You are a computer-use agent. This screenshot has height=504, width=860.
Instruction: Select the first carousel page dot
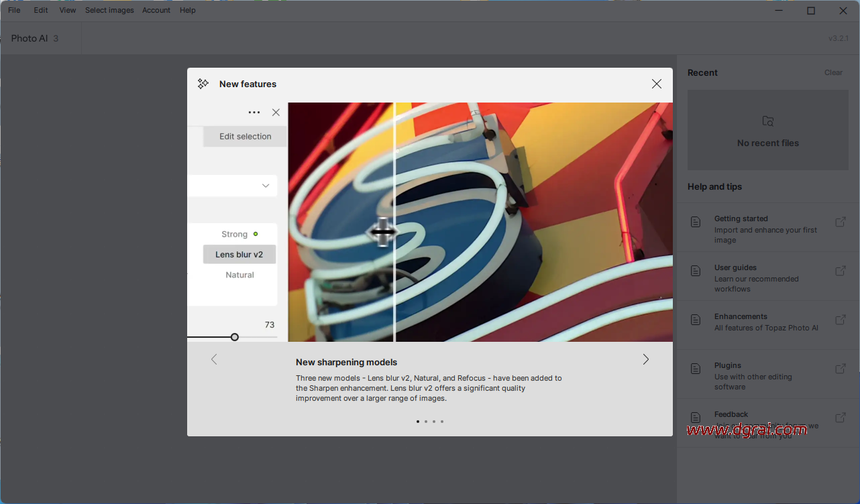click(x=418, y=422)
